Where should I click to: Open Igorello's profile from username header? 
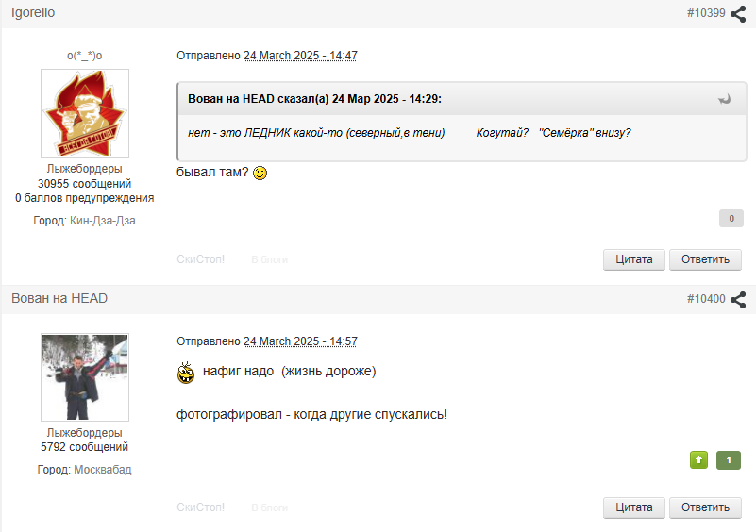click(x=33, y=12)
